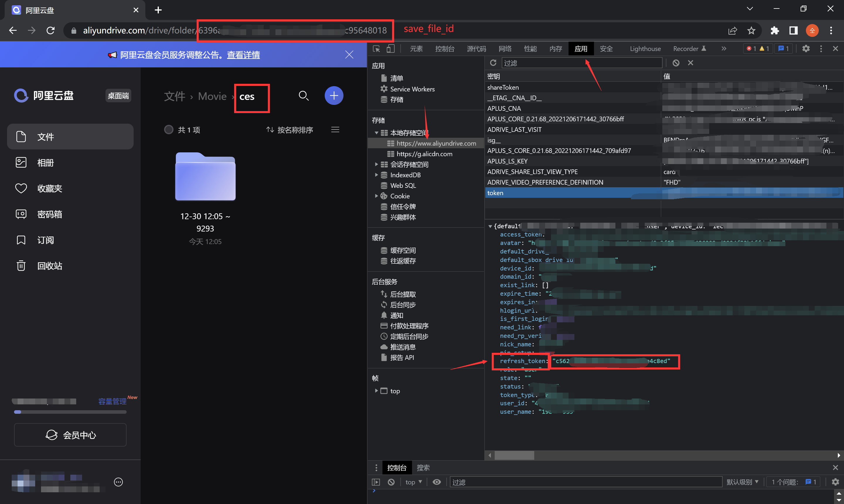Viewport: 844px width, 504px height.
Task: Activate the DevTools inspect element picker
Action: pyautogui.click(x=376, y=49)
